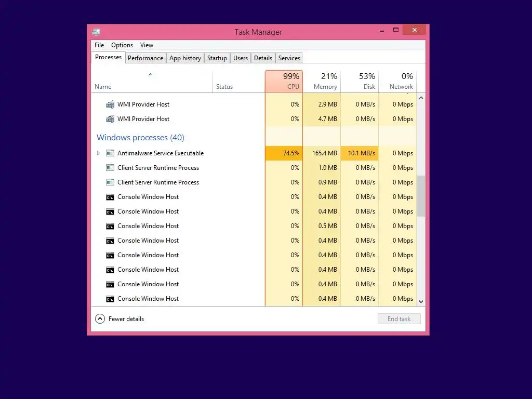Open the View menu
The height and width of the screenshot is (399, 532).
coord(147,45)
